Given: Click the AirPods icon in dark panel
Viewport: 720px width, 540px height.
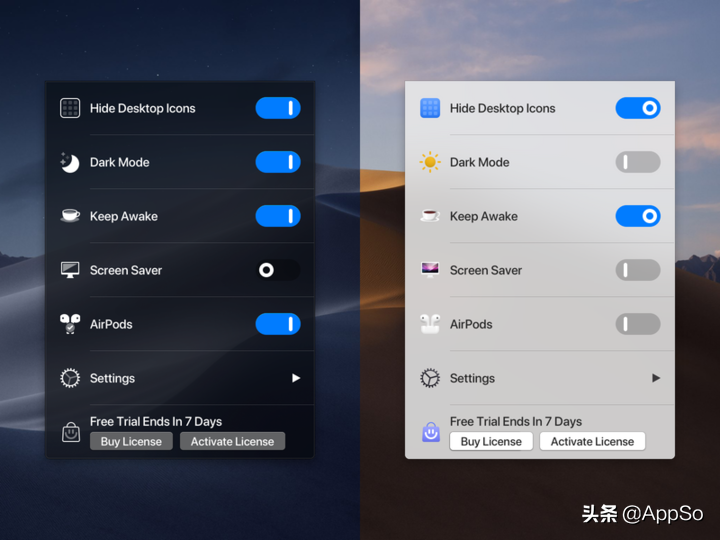Looking at the screenshot, I should tap(70, 324).
